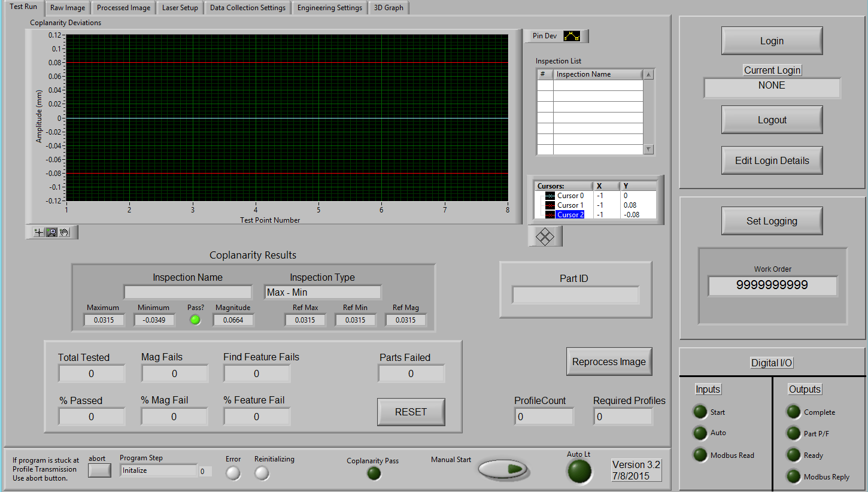868x492 pixels.
Task: Click the Cursor 1 marker icon
Action: pos(550,205)
